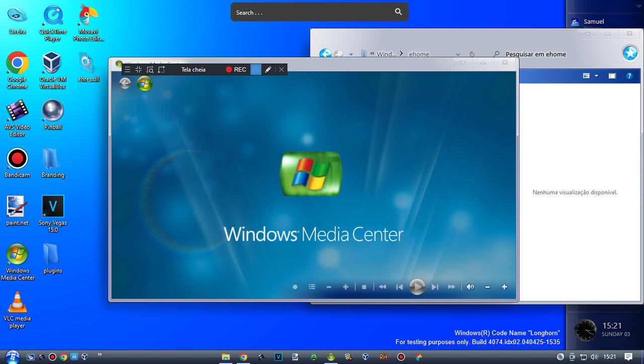
Task: Skip to next track in Media Center
Action: [435, 287]
